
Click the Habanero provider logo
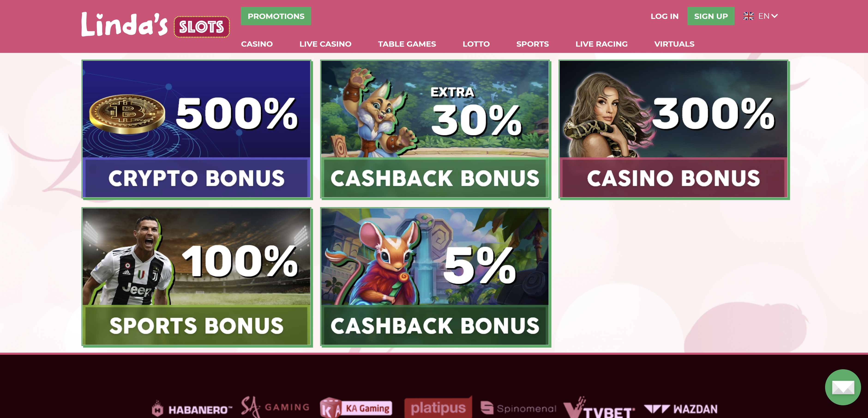pos(192,409)
